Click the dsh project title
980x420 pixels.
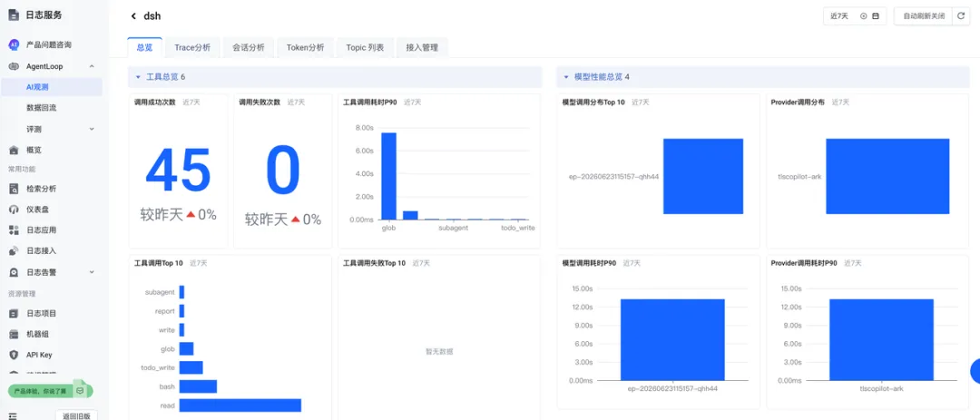point(152,16)
